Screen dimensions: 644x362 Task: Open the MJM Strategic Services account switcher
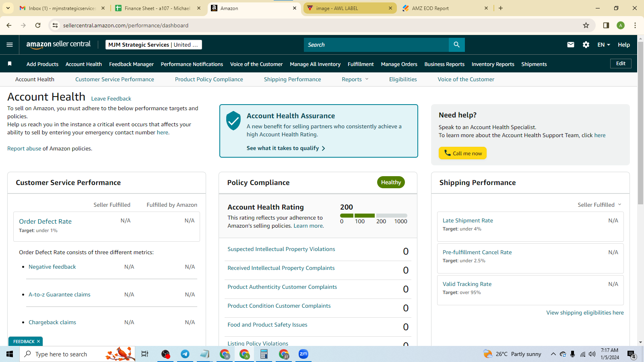click(154, 45)
